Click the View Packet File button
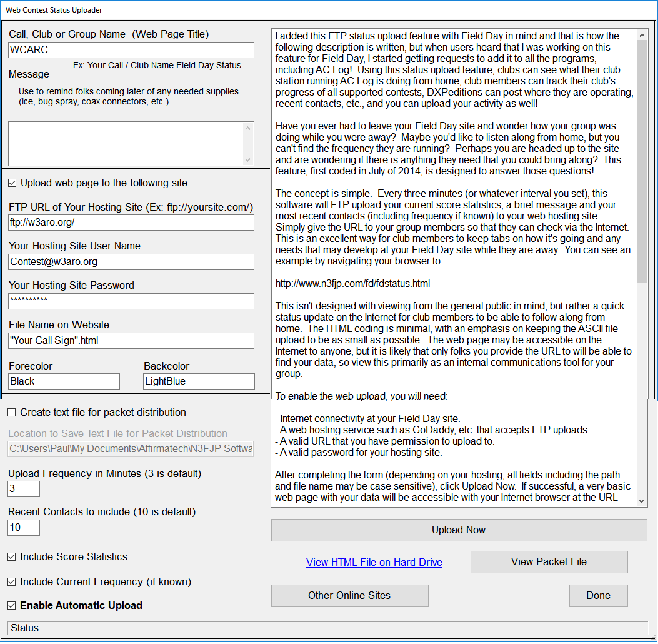 (549, 562)
